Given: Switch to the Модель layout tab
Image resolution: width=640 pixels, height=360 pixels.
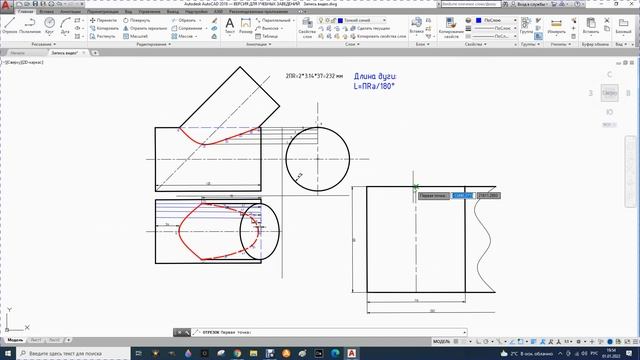Looking at the screenshot, I should 15,340.
